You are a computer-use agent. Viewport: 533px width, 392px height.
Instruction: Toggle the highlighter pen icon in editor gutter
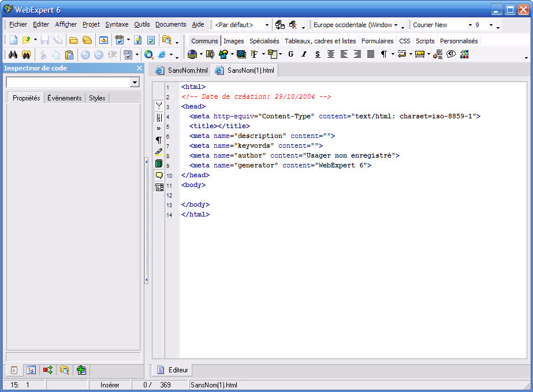159,152
